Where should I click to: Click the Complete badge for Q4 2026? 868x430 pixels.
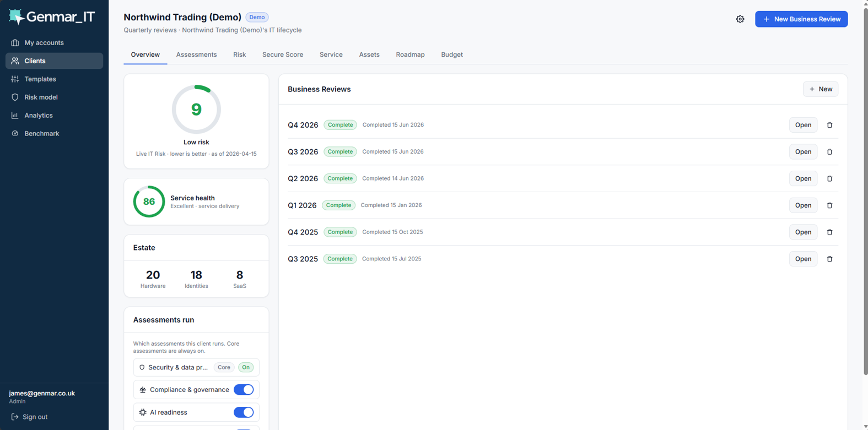[x=340, y=125]
